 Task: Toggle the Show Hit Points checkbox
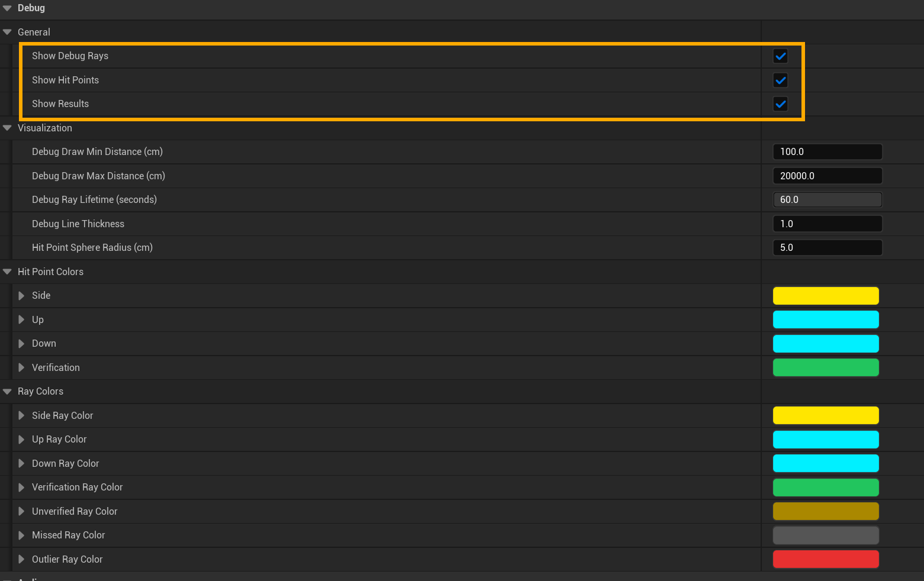tap(780, 80)
